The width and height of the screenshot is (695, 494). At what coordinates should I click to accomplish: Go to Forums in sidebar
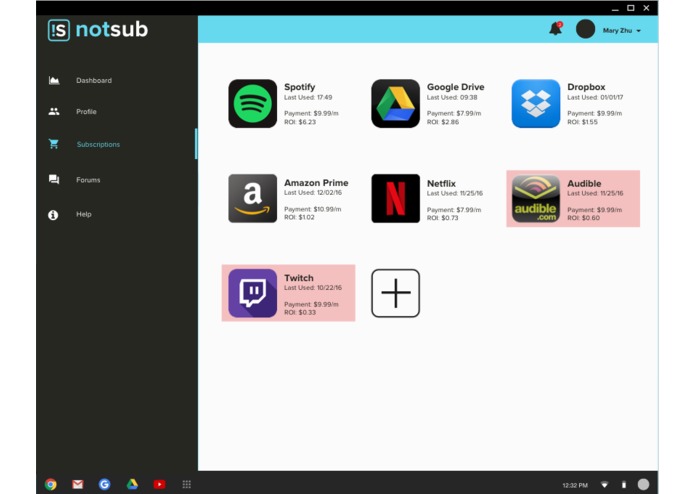pos(88,180)
